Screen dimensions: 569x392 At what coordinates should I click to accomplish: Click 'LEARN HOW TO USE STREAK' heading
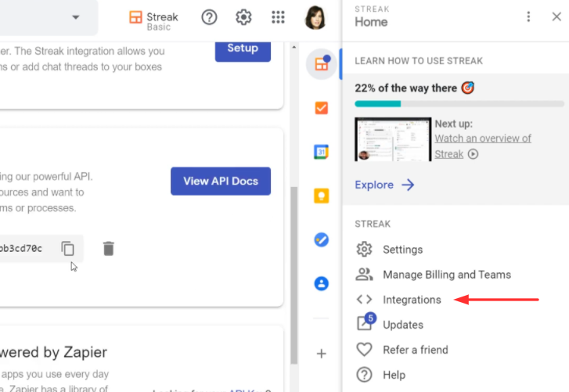419,61
